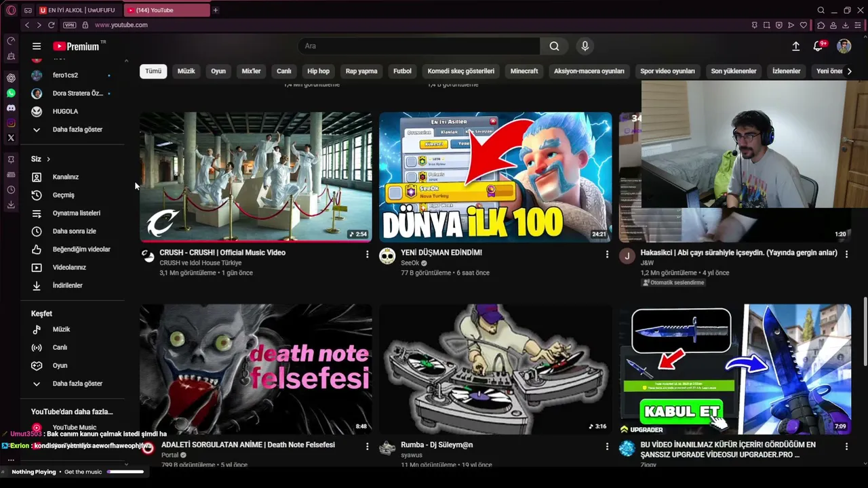This screenshot has width=868, height=488.
Task: Select the Hip hop filter chip
Action: pyautogui.click(x=319, y=71)
